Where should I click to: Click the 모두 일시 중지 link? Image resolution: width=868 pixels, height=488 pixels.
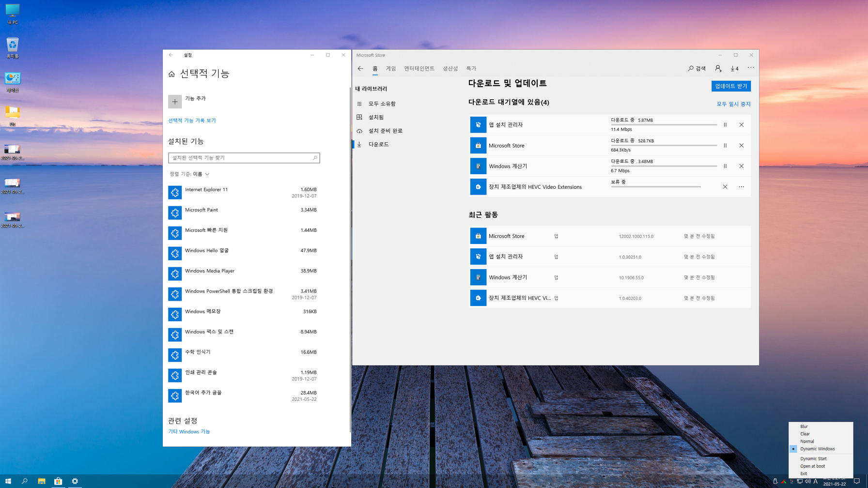point(733,104)
